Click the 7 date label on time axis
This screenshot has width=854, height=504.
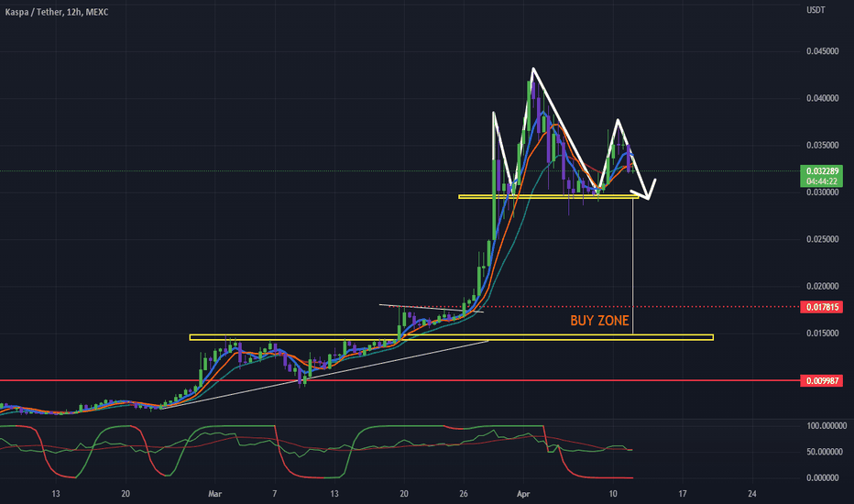[275, 494]
